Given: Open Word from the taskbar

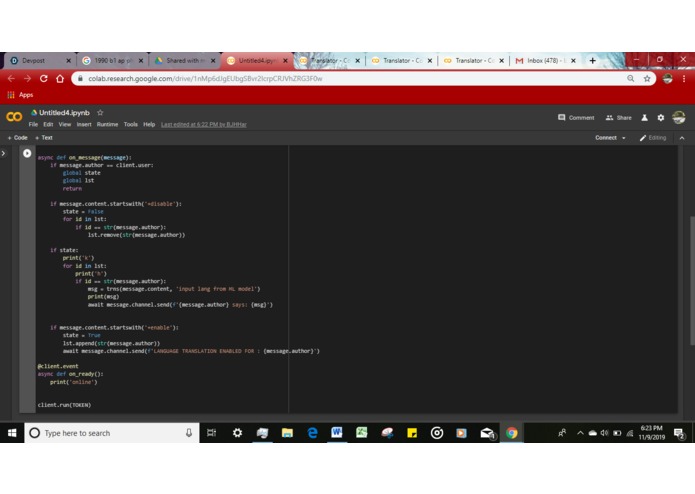Looking at the screenshot, I should pos(337,432).
